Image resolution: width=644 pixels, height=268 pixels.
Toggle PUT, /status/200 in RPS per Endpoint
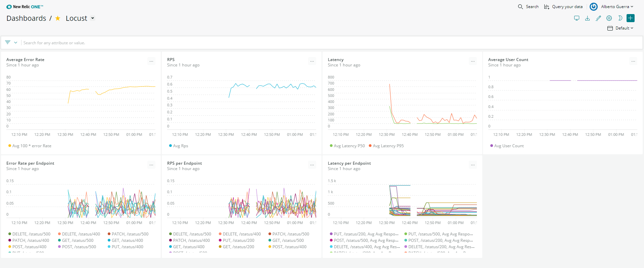(x=236, y=240)
